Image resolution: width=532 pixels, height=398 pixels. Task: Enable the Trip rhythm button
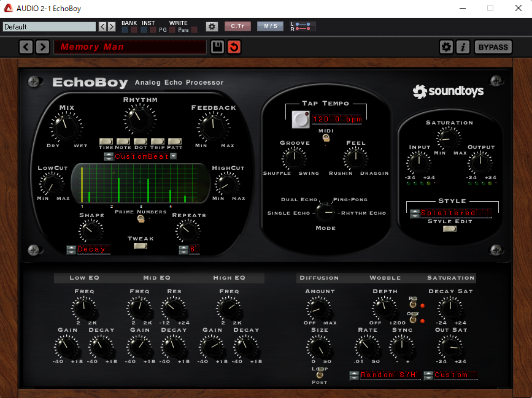tap(158, 141)
